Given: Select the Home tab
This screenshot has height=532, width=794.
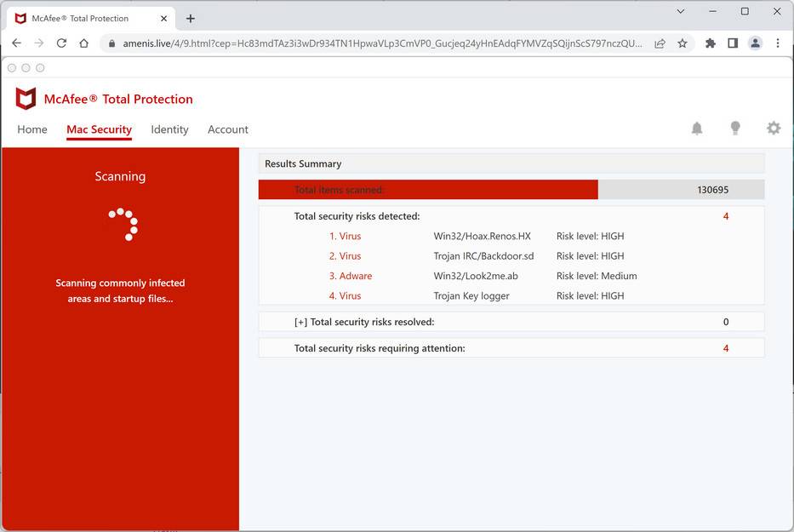Looking at the screenshot, I should [x=31, y=129].
